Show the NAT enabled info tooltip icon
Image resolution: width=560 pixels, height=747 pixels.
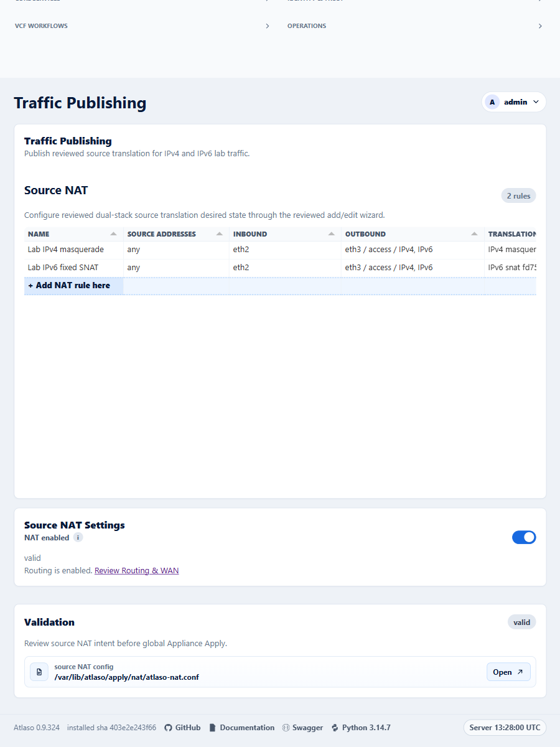pos(78,537)
